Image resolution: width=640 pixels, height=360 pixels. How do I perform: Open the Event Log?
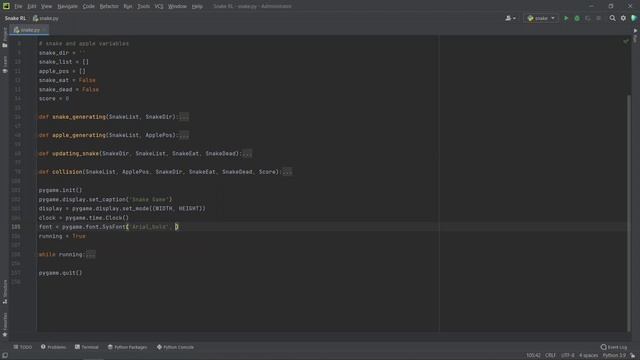(x=613, y=347)
